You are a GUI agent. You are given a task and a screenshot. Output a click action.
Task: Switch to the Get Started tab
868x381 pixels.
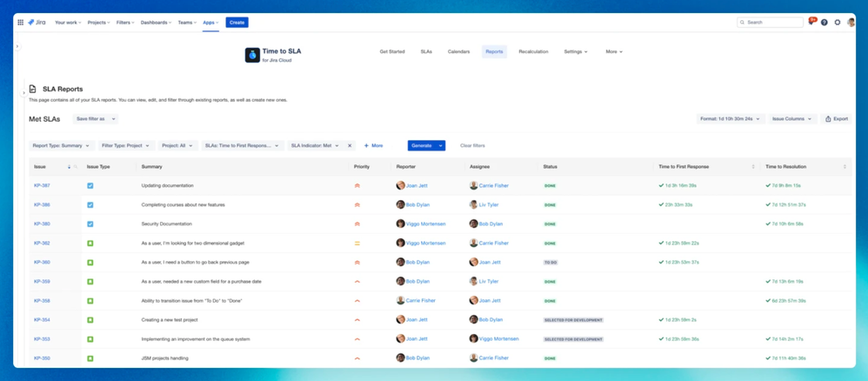[x=392, y=51]
